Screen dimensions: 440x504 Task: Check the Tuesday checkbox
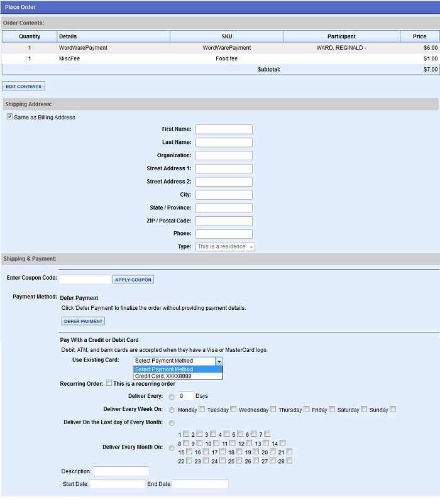(x=233, y=409)
